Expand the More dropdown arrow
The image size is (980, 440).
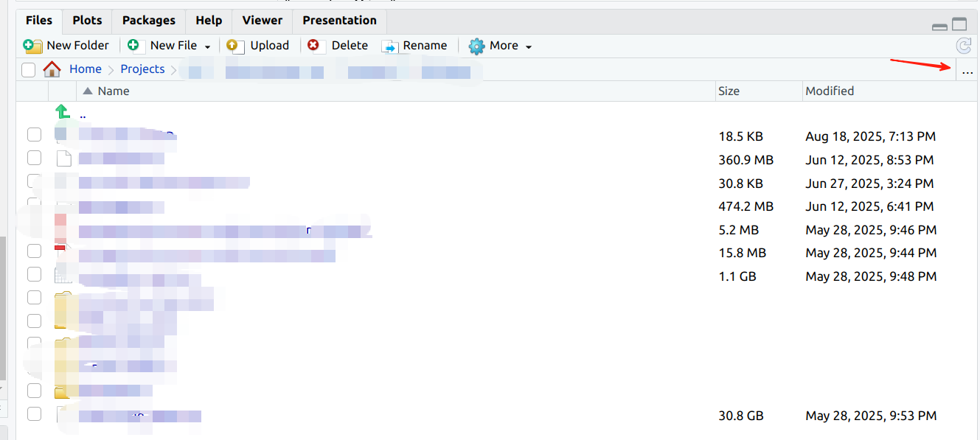coord(529,46)
